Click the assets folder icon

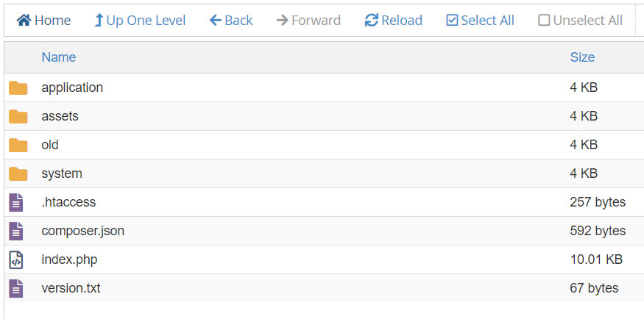pos(18,116)
